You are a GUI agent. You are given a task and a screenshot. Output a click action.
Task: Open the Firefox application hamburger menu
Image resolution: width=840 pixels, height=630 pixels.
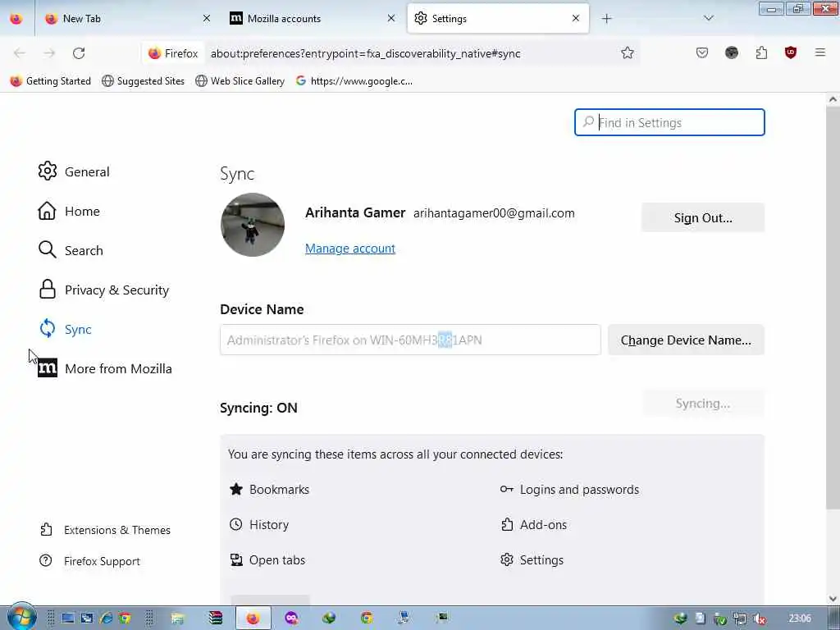pyautogui.click(x=820, y=52)
